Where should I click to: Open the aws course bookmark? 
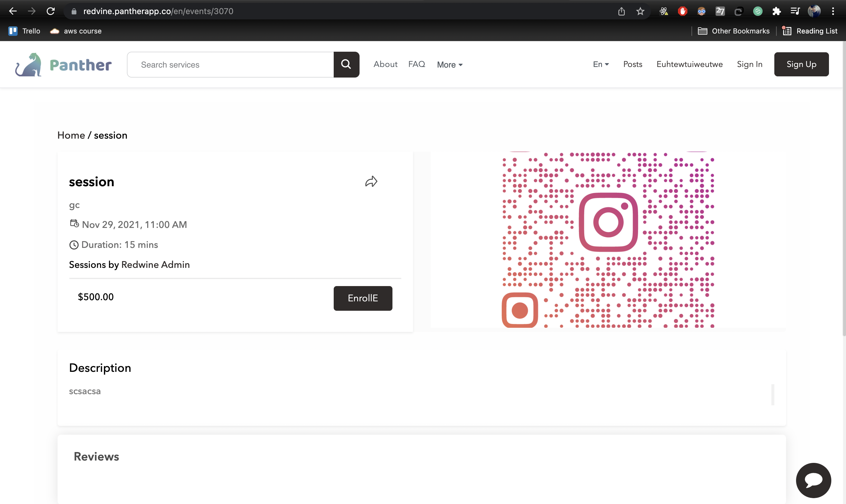point(76,31)
